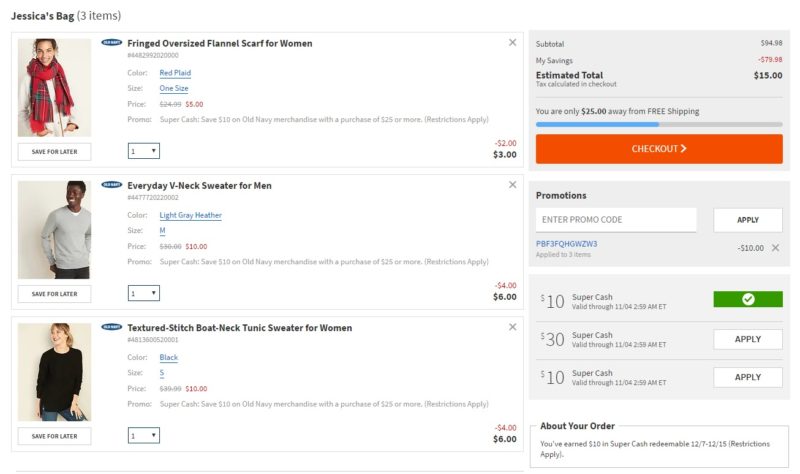The image size is (800, 474).
Task: Open the quantity dropdown for the scarf
Action: pos(143,151)
